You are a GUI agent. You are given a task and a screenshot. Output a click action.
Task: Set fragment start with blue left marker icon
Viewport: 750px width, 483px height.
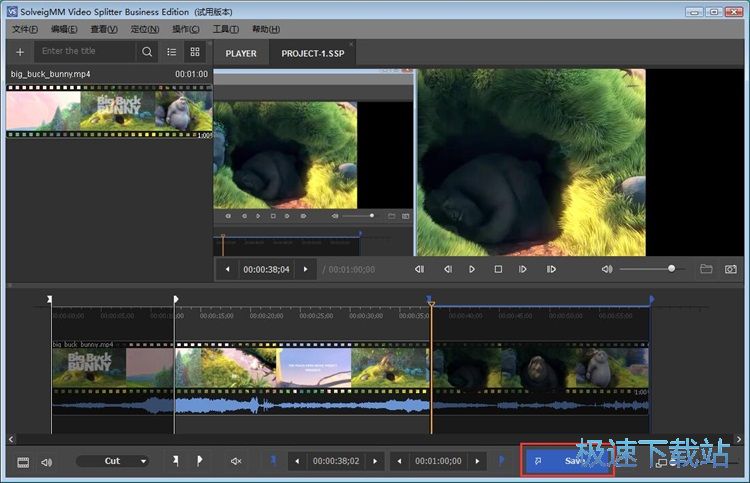[x=273, y=460]
